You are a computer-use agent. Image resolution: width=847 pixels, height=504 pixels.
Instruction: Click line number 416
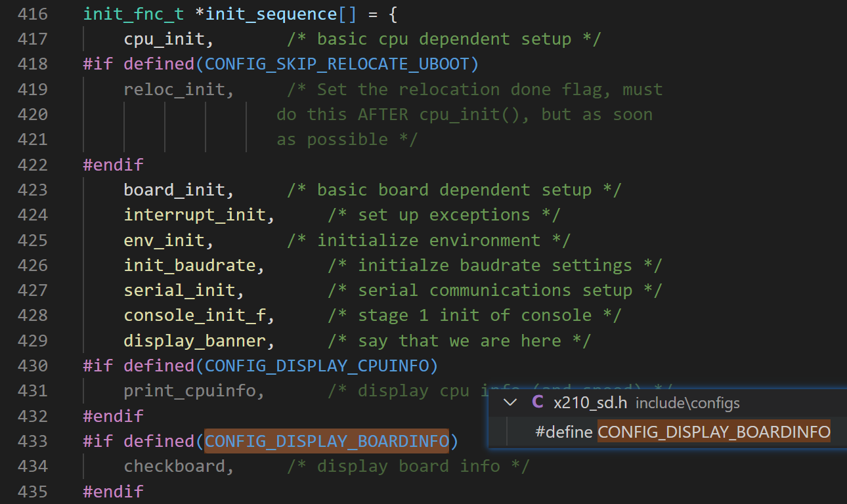(32, 14)
